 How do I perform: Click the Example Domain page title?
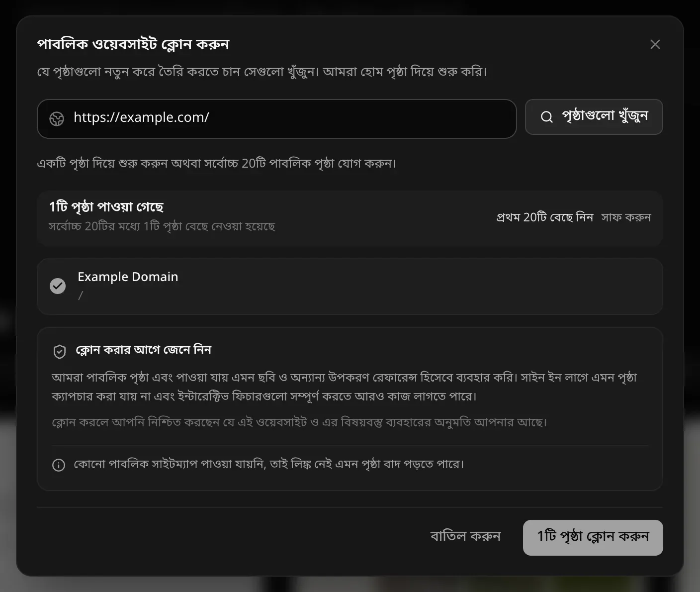(x=128, y=277)
